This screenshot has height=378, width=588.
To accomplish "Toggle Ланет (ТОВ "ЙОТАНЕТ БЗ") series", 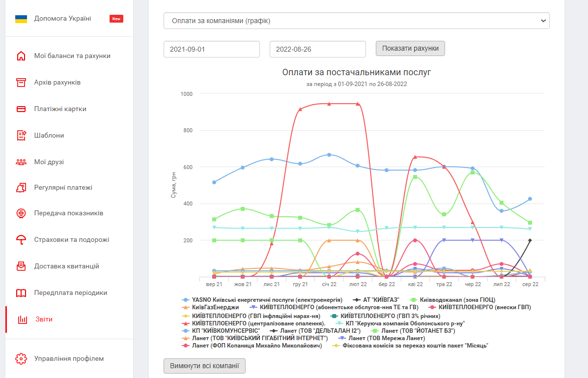I will pyautogui.click(x=413, y=331).
